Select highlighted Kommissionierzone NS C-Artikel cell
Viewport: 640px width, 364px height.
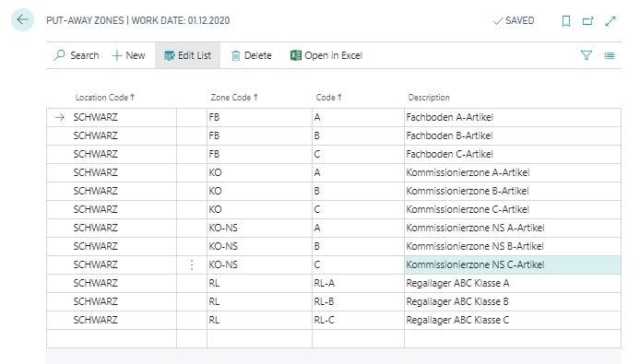[x=512, y=264]
